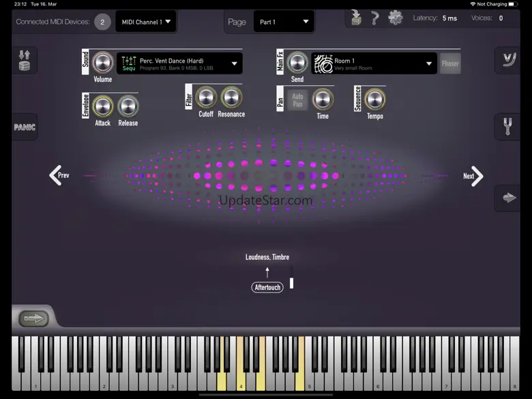Click the Cutoff filter knob
The image size is (532, 399).
click(206, 98)
